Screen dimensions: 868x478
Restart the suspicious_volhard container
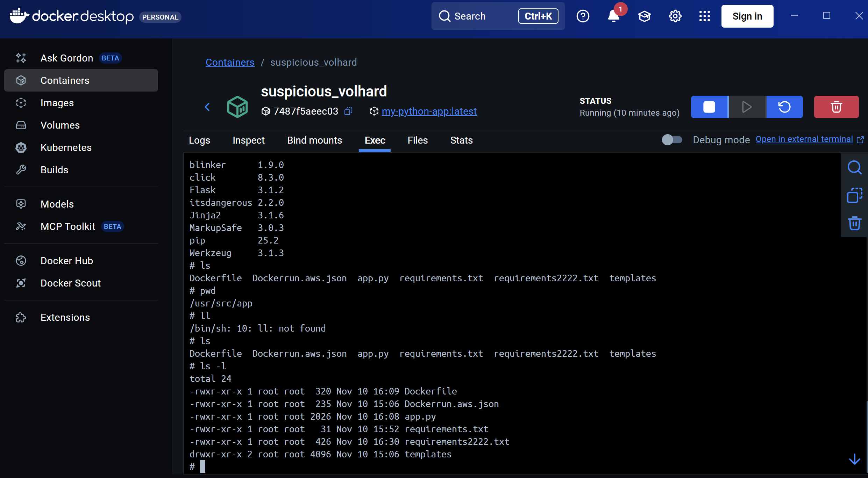784,107
